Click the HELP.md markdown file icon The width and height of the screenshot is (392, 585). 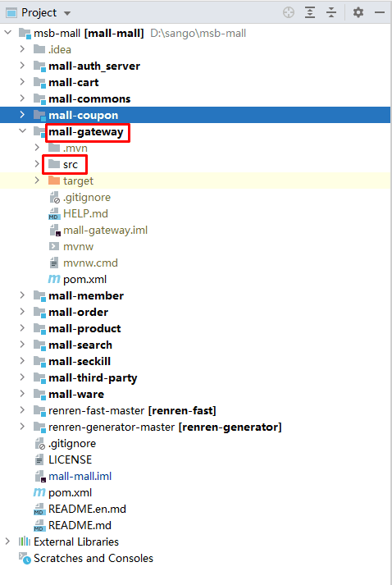click(54, 214)
